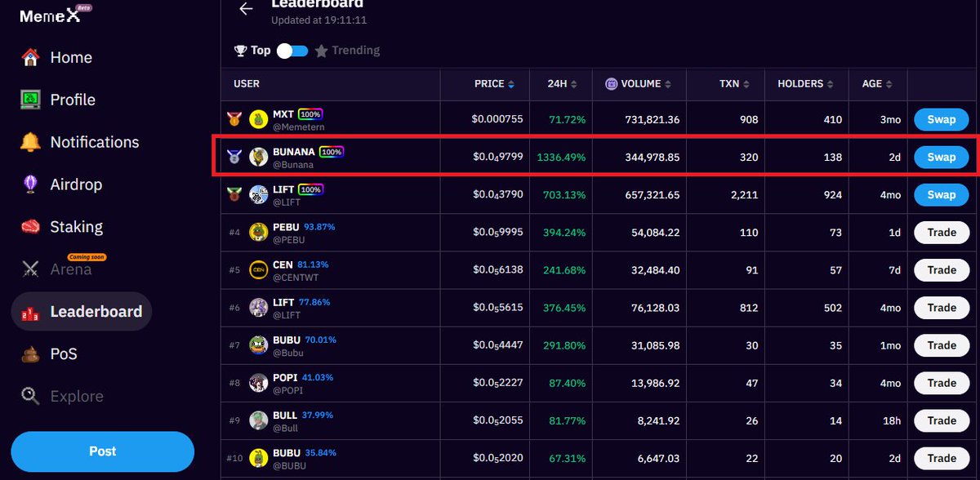
Task: Open the @POPI handle
Action: coord(287,390)
